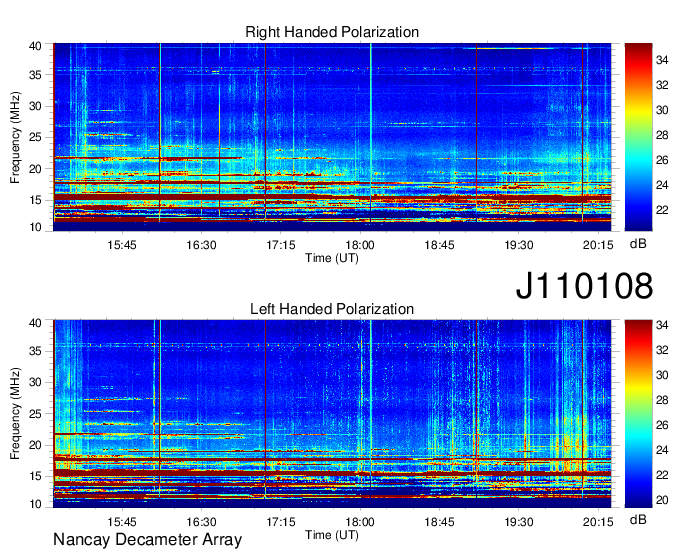Click the 16:30 tick of Right Handed plot
Viewport: 680px width, 552px height.
click(x=201, y=245)
